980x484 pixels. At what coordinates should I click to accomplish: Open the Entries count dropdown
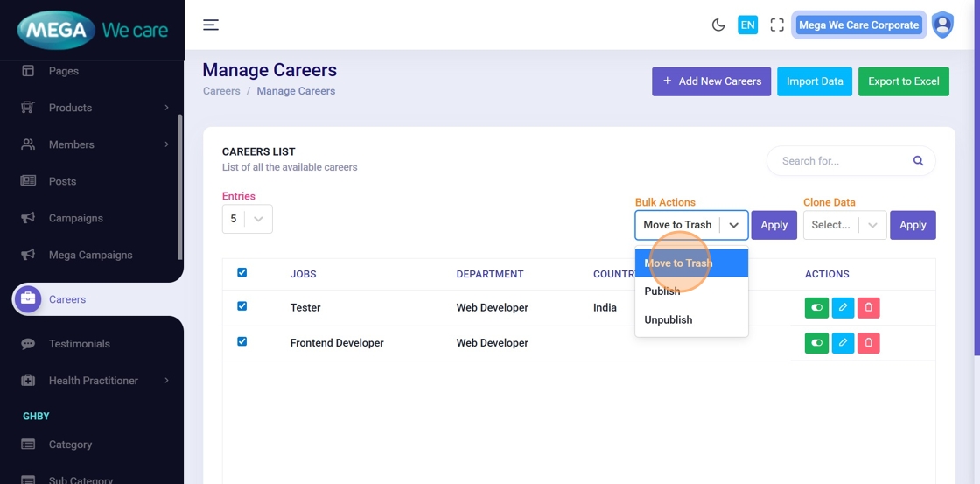247,219
